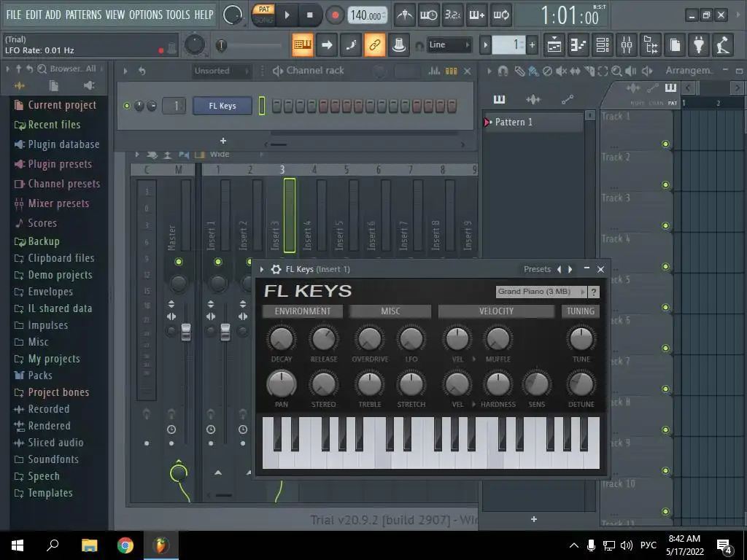Select the mute tool in Playlist

coord(561,71)
